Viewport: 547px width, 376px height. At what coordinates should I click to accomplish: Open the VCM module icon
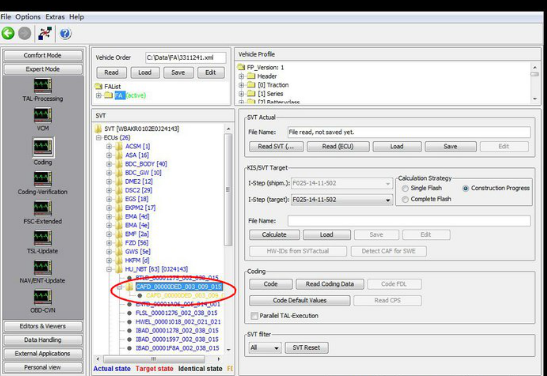43,115
